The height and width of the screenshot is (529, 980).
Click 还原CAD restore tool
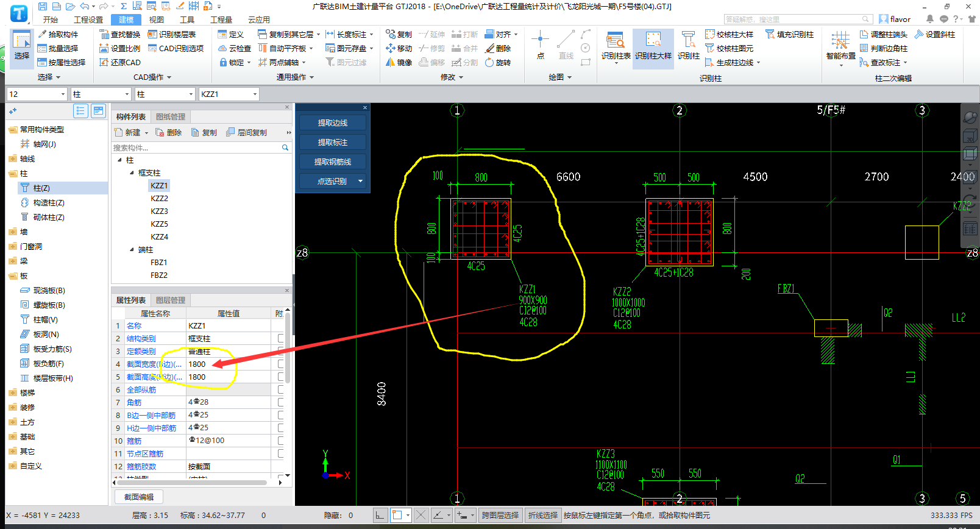[x=120, y=62]
